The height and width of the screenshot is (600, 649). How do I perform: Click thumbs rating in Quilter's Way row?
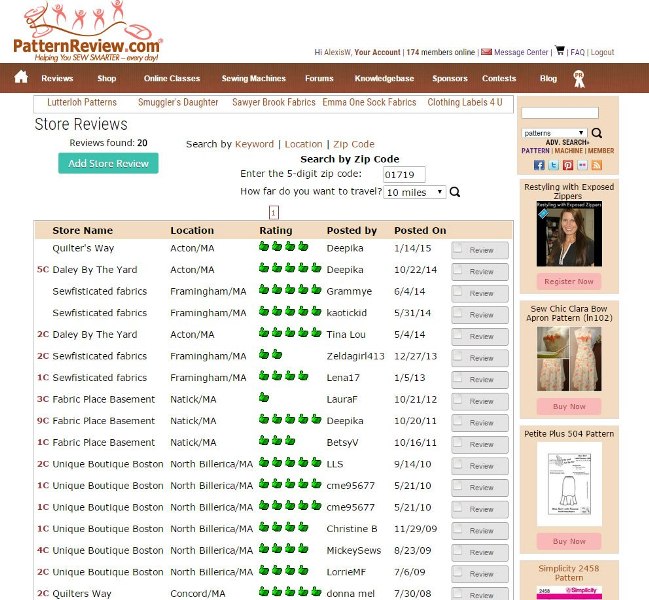(x=284, y=247)
